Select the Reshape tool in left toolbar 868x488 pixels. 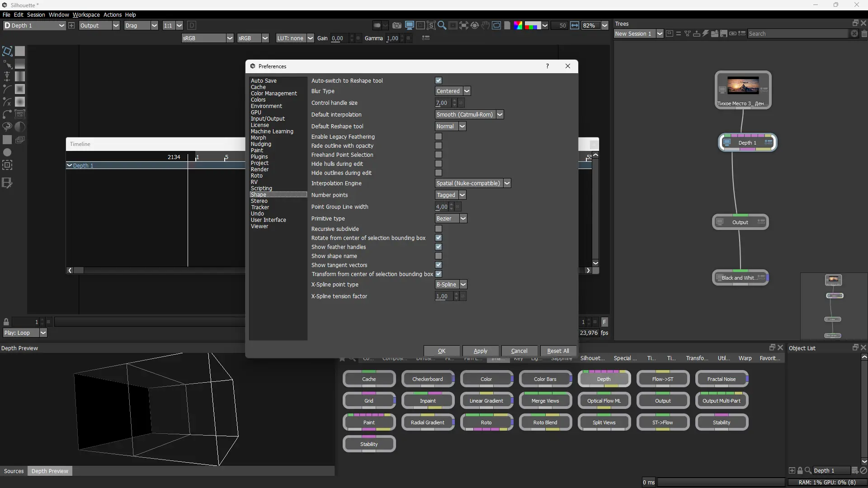(7, 64)
